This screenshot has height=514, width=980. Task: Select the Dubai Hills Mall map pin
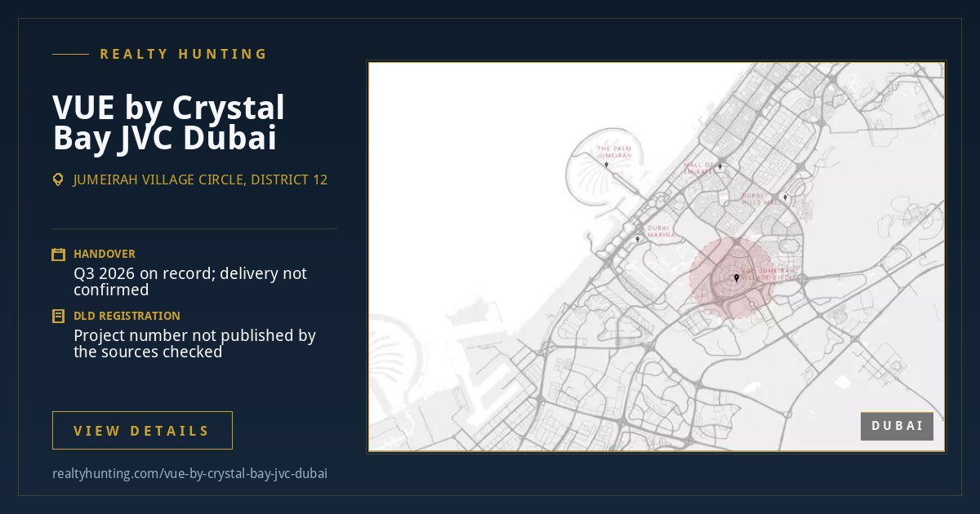(785, 197)
